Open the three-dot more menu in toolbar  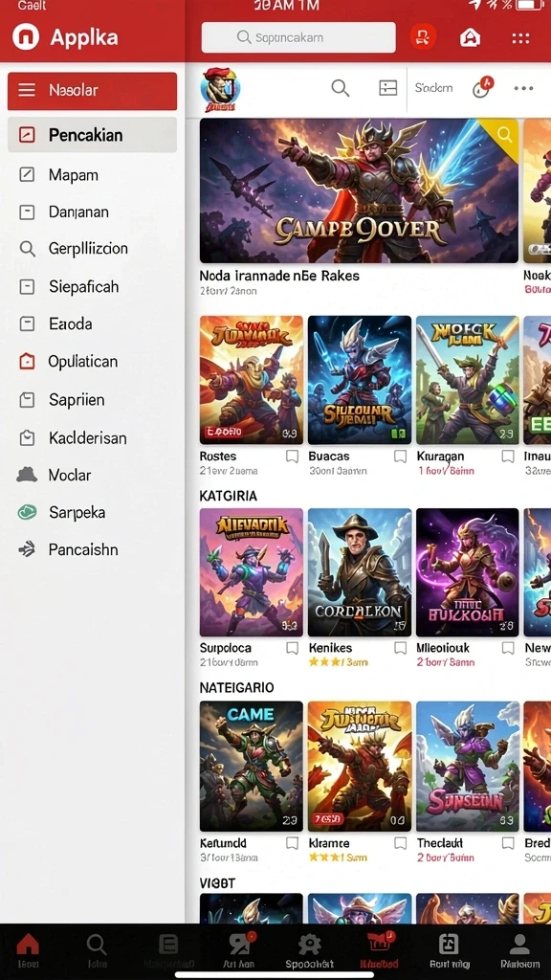(x=523, y=88)
